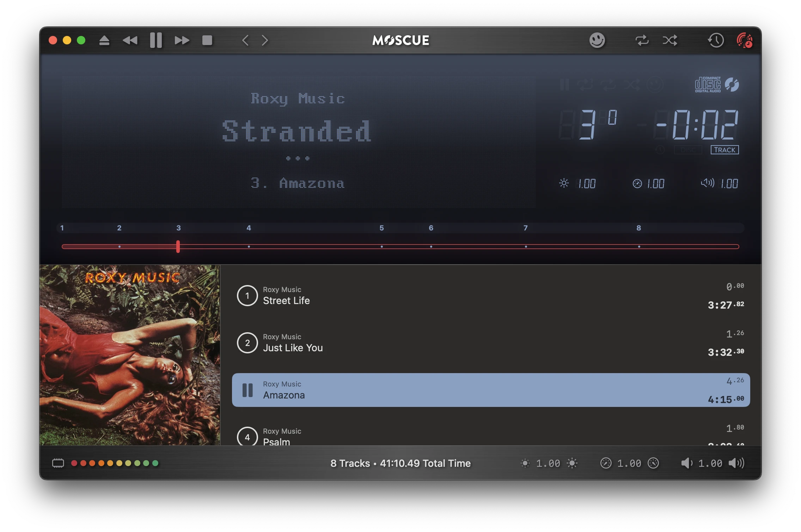The width and height of the screenshot is (801, 532).
Task: Click duration 3:32.30 of Just Like You
Action: 726,352
